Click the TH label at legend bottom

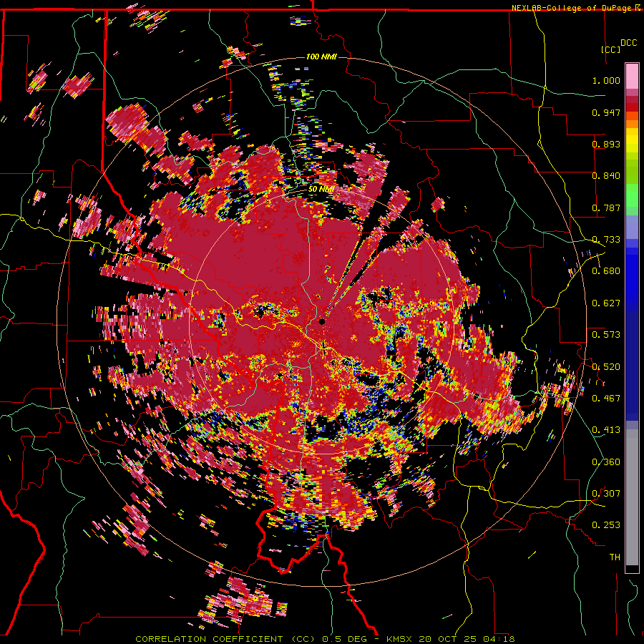pos(615,557)
